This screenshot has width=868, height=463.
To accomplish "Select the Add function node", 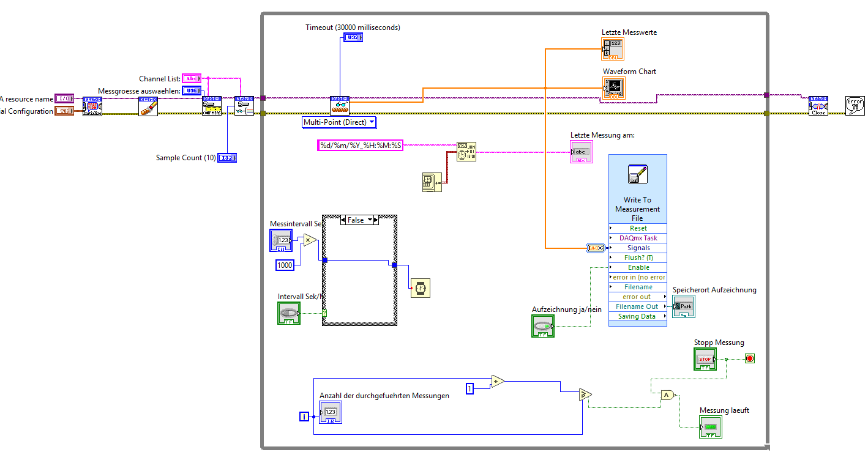I will (498, 382).
